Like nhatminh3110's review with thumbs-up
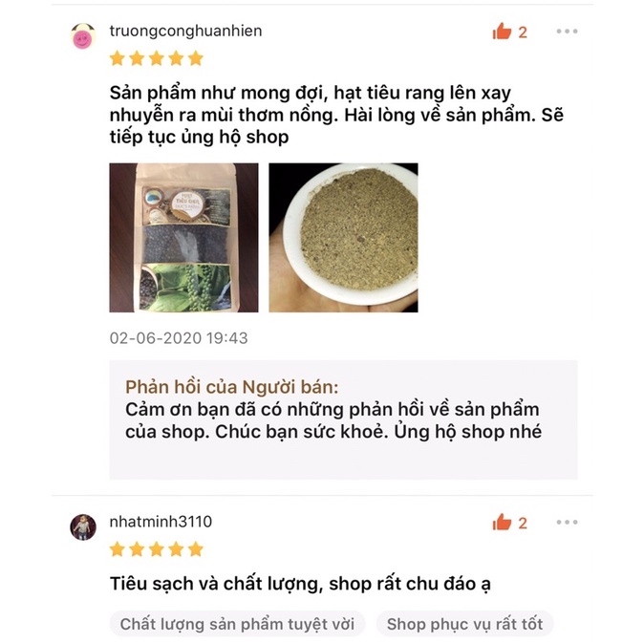Viewport: 644px width, 644px height. (x=502, y=522)
